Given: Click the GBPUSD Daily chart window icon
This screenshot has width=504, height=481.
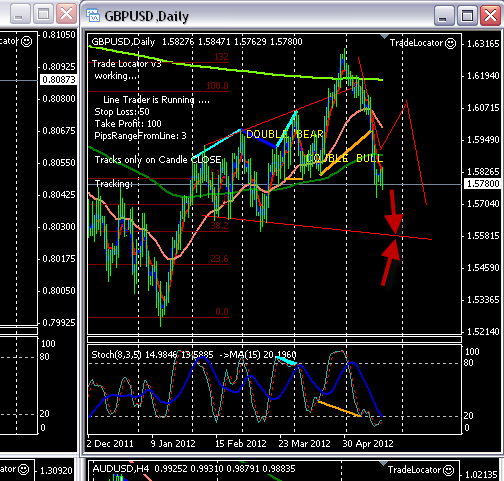Looking at the screenshot, I should pos(93,15).
